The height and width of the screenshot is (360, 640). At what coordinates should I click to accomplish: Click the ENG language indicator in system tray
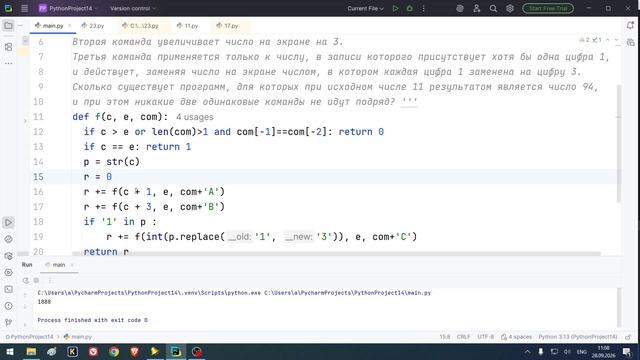(582, 352)
